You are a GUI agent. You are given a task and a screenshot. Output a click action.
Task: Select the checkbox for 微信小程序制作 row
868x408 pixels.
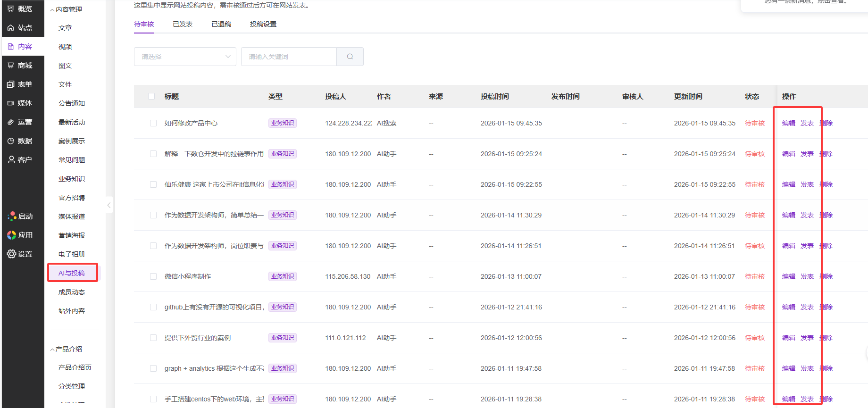tap(153, 276)
